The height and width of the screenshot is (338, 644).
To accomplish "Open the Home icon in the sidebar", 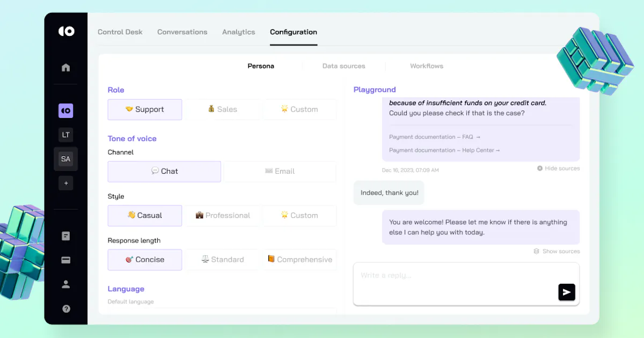I will point(66,68).
